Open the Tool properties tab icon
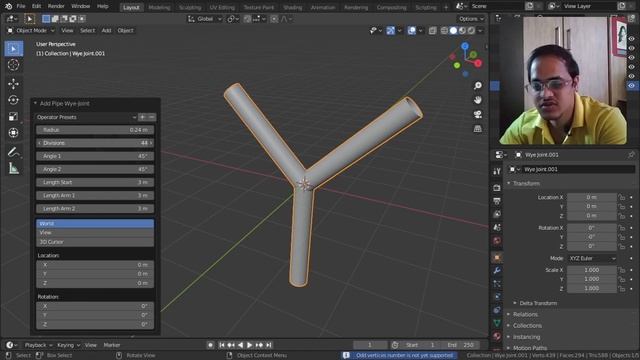The image size is (640, 360). pyautogui.click(x=497, y=171)
